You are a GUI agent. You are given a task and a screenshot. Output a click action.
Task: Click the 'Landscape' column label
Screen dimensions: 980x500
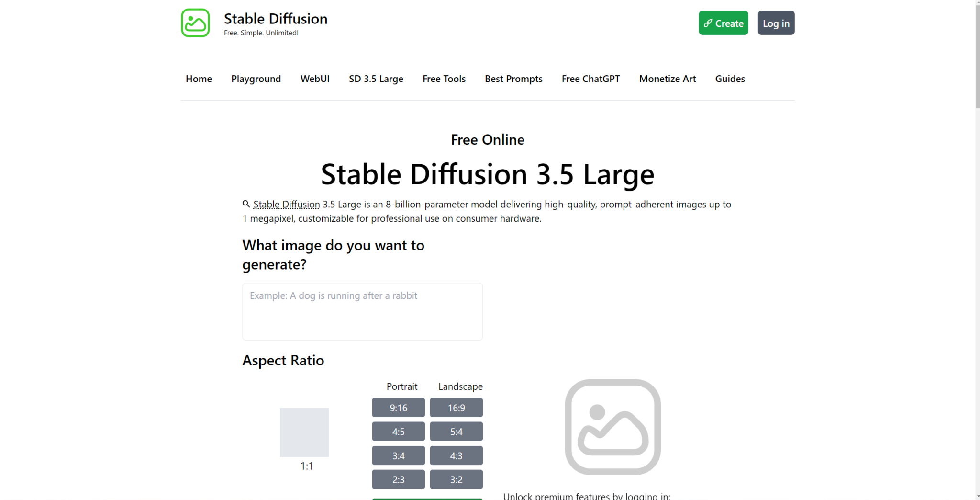click(460, 386)
